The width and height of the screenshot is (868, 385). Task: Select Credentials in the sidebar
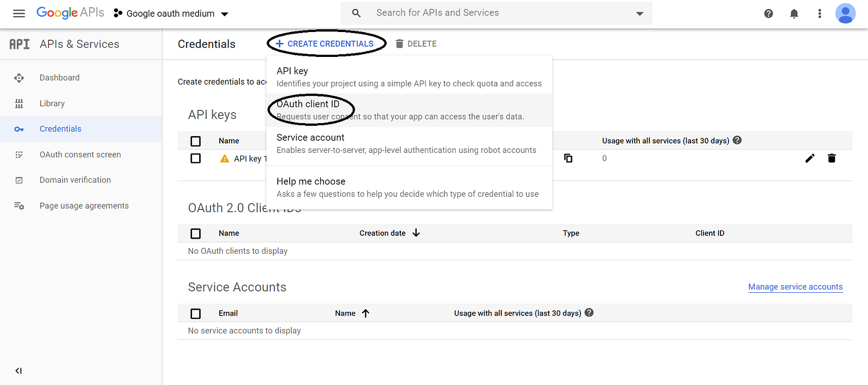pyautogui.click(x=60, y=129)
